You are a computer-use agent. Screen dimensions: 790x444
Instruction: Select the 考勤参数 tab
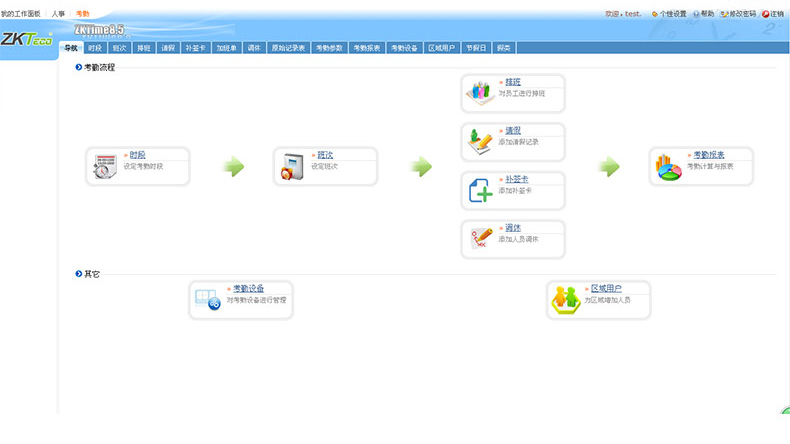click(329, 48)
